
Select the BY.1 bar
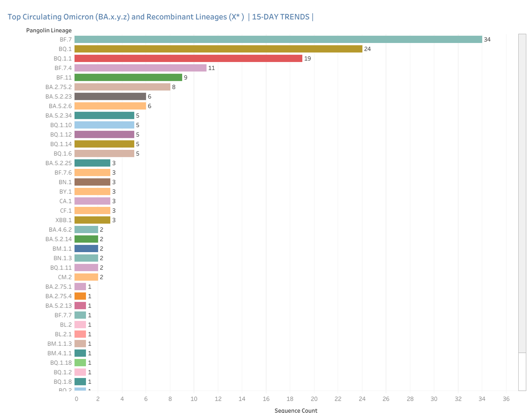tap(92, 191)
